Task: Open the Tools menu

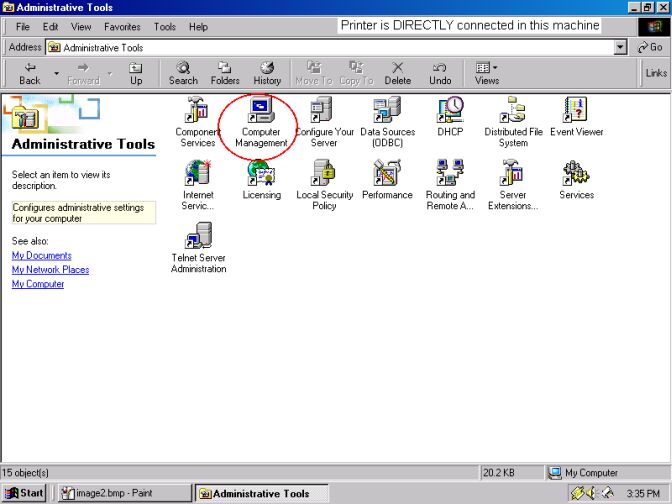Action: pos(165,27)
